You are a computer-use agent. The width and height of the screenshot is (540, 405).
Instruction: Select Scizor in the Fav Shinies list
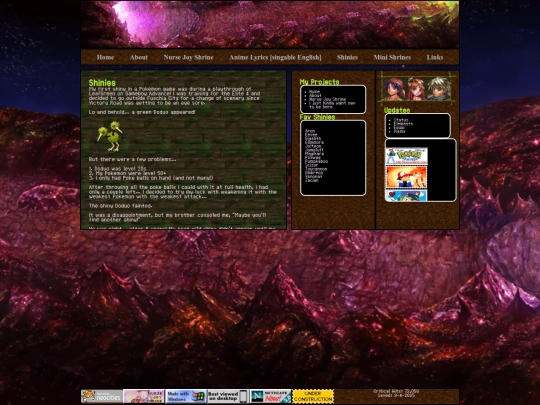pos(312,165)
